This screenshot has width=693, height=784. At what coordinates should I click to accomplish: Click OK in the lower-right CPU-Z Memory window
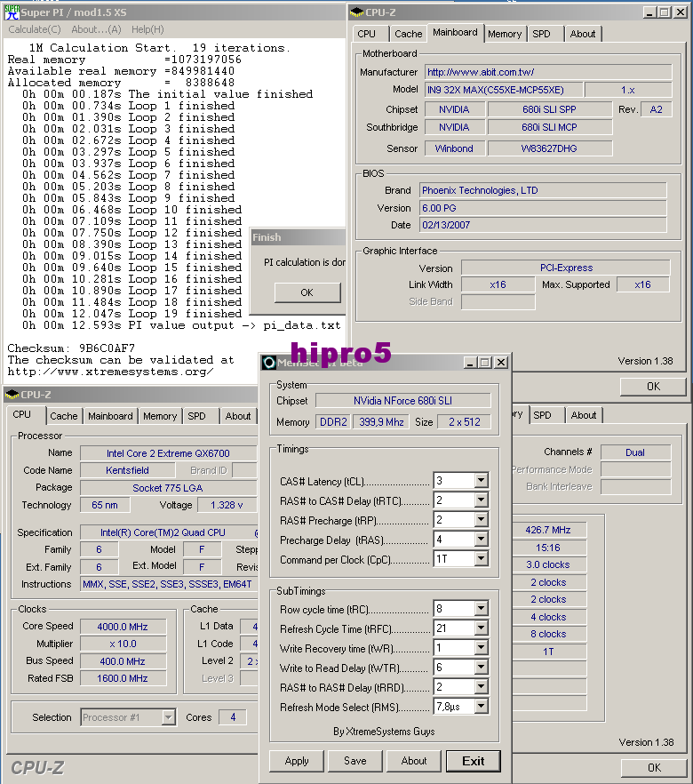pyautogui.click(x=654, y=767)
